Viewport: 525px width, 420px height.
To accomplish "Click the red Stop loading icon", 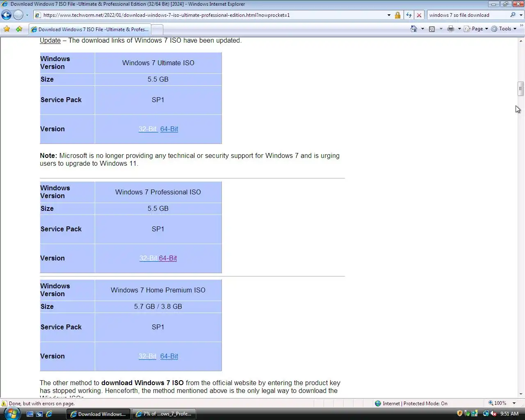I will 419,15.
